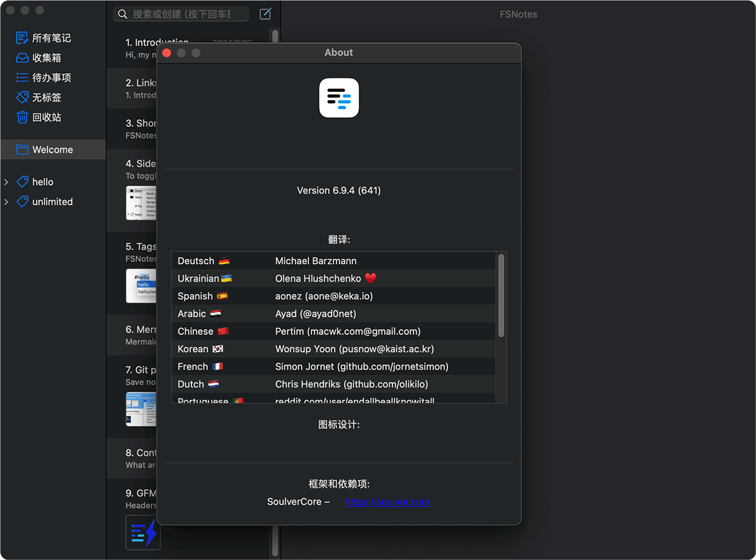Select the Deutsch translator row
Viewport: 756px width, 560px height.
tap(334, 261)
